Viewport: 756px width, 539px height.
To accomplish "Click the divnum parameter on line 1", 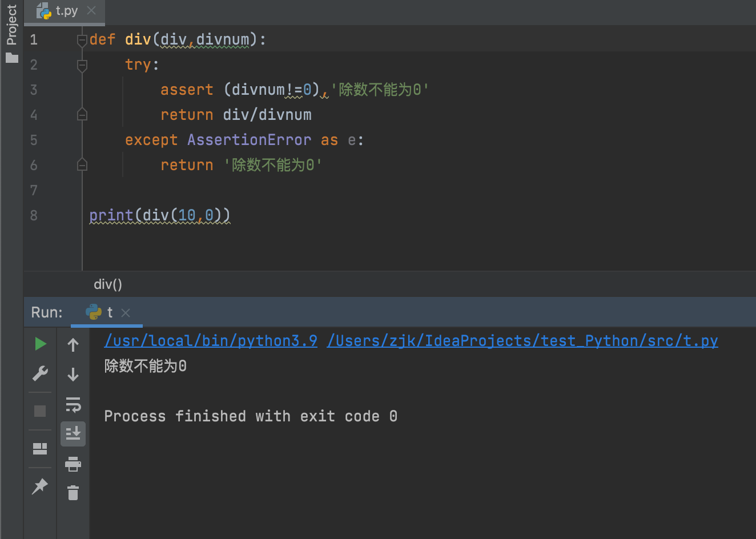I will click(223, 39).
